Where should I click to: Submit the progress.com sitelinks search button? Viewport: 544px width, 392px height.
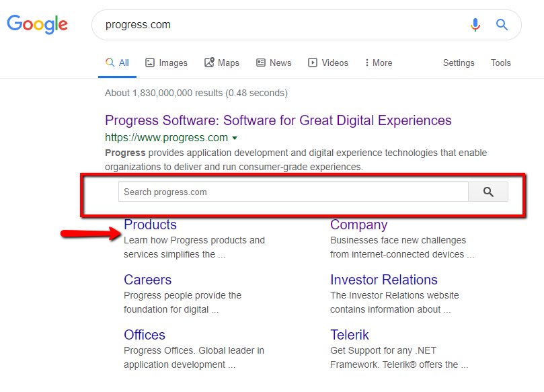[x=488, y=192]
